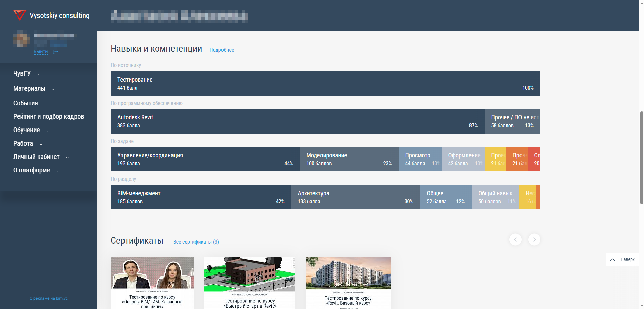Click the logout arrow icon
The image size is (644, 309).
(x=56, y=52)
